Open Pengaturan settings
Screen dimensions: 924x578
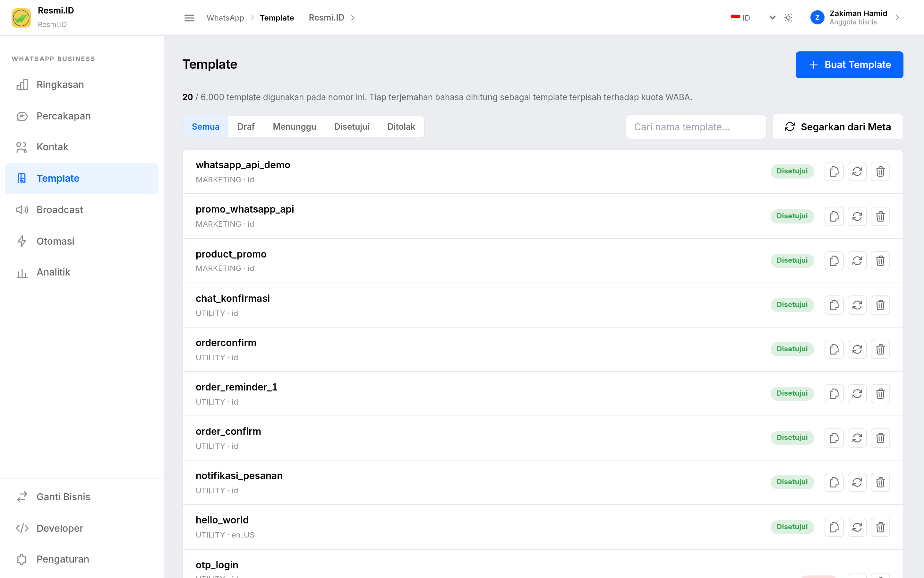82,559
